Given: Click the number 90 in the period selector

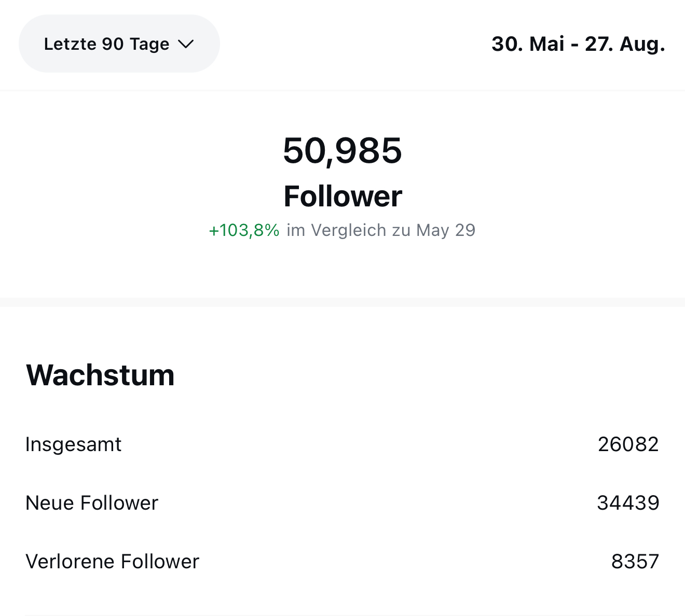Looking at the screenshot, I should (113, 44).
